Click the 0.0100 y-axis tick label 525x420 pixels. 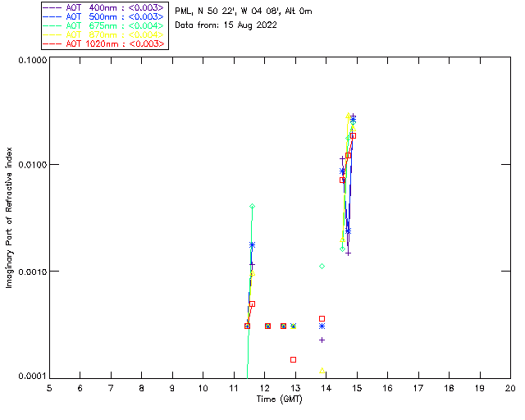[x=31, y=165]
